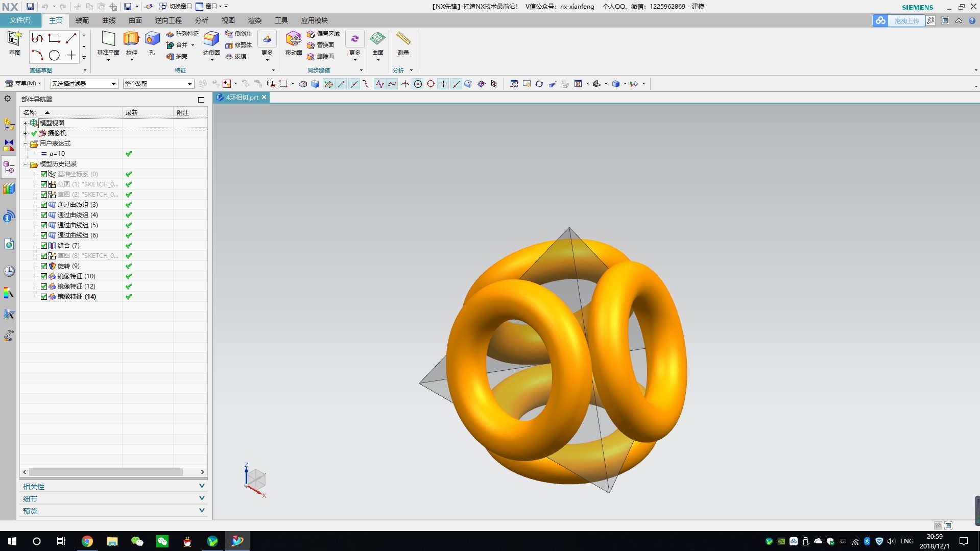Toggle checkbox for 镜像特征 (10)
980x551 pixels.
44,276
